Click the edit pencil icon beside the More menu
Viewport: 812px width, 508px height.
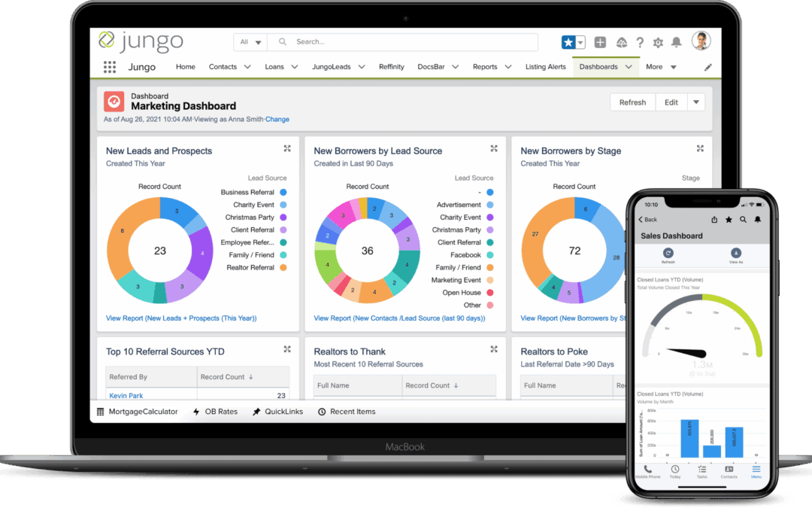pos(707,67)
